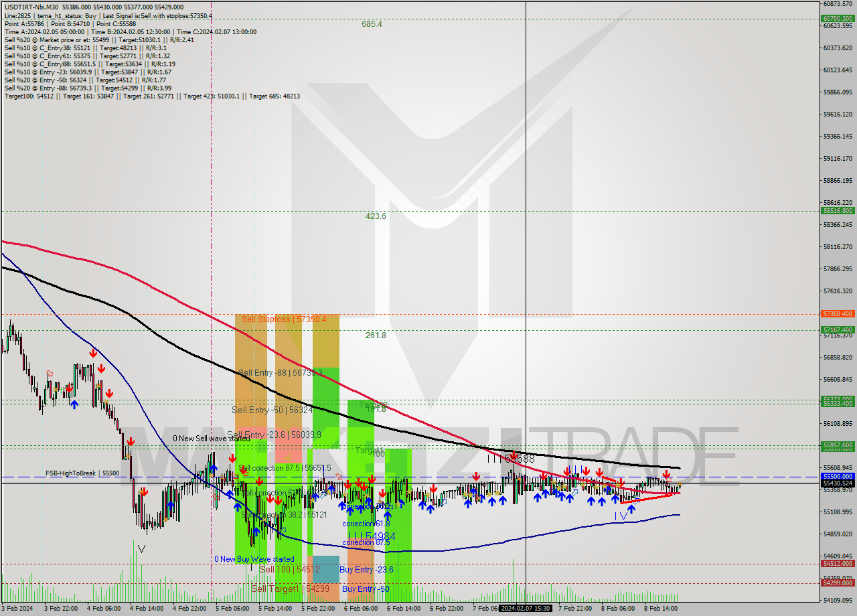Click the green 60700.300 price tag
The image size is (857, 616).
[x=838, y=19]
